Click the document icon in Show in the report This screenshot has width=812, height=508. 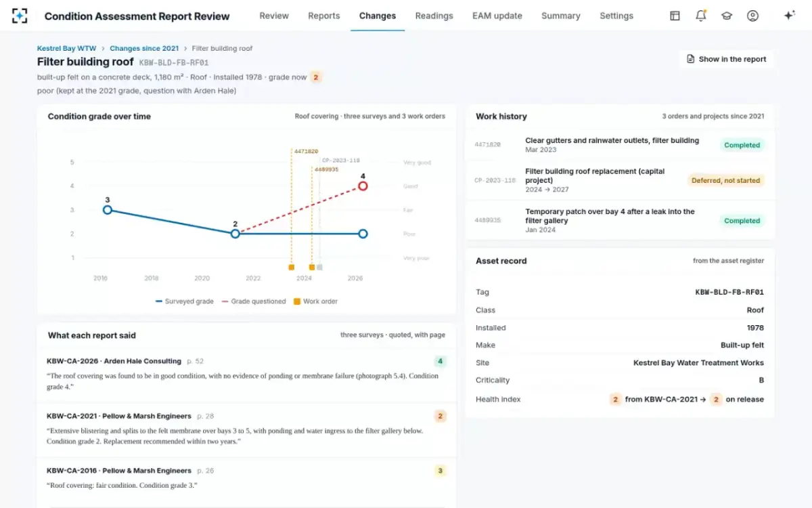pyautogui.click(x=690, y=59)
